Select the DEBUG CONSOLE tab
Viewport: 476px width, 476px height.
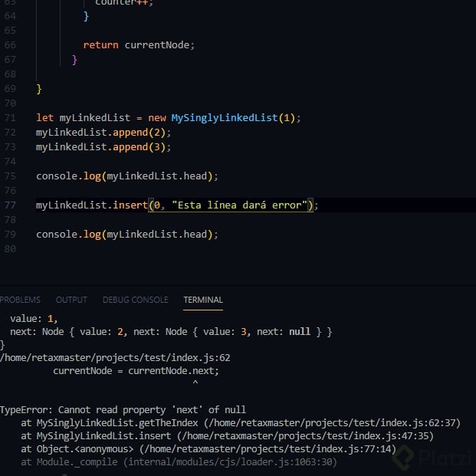[136, 300]
